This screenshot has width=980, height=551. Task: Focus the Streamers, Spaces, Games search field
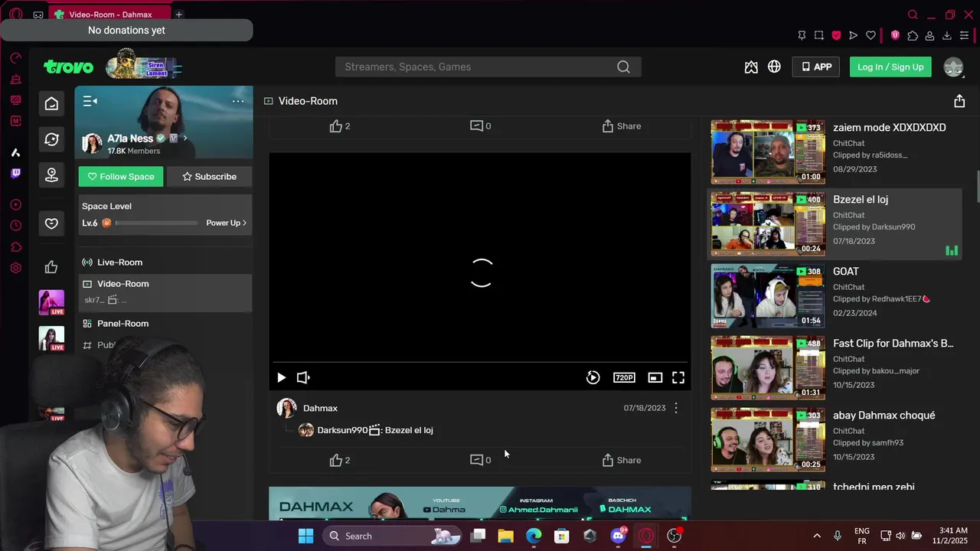475,67
